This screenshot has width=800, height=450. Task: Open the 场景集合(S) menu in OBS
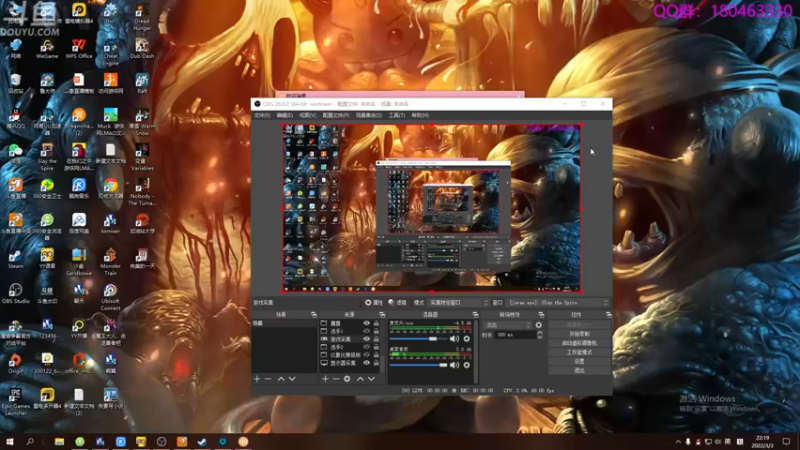click(x=368, y=115)
